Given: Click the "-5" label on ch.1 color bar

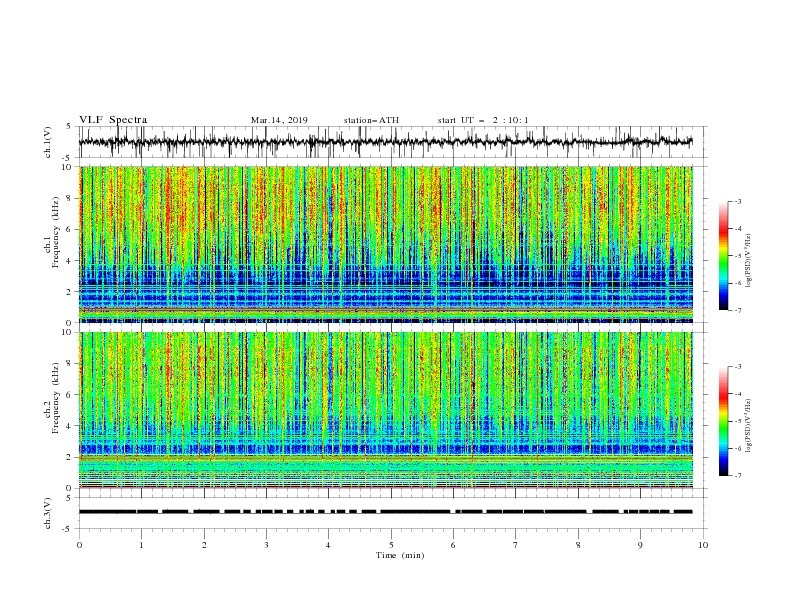Looking at the screenshot, I should click(737, 256).
